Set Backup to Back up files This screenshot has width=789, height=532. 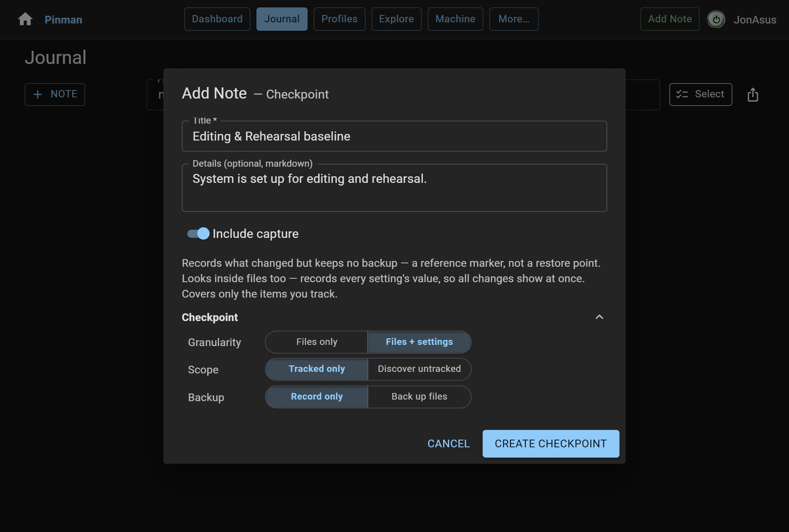[x=419, y=396]
